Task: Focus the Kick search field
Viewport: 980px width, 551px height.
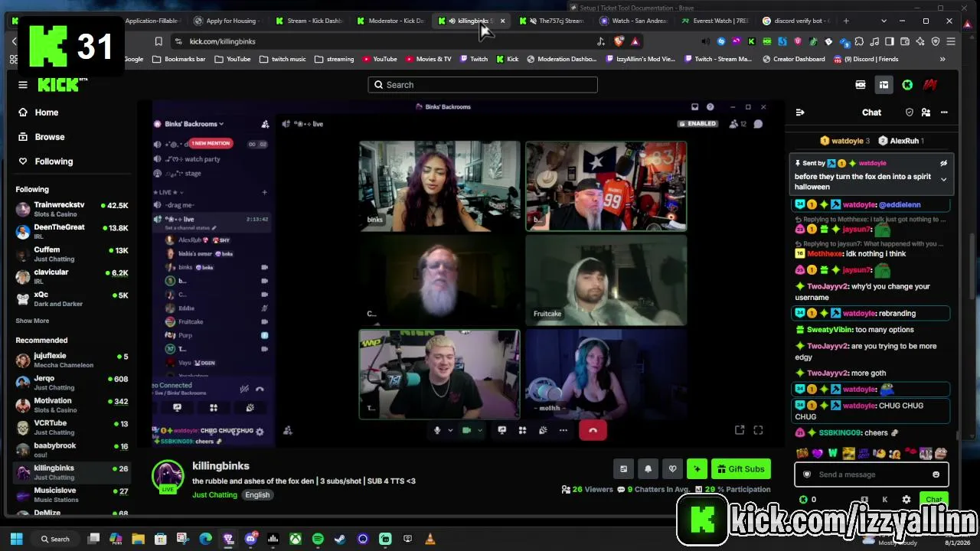Action: (x=482, y=85)
